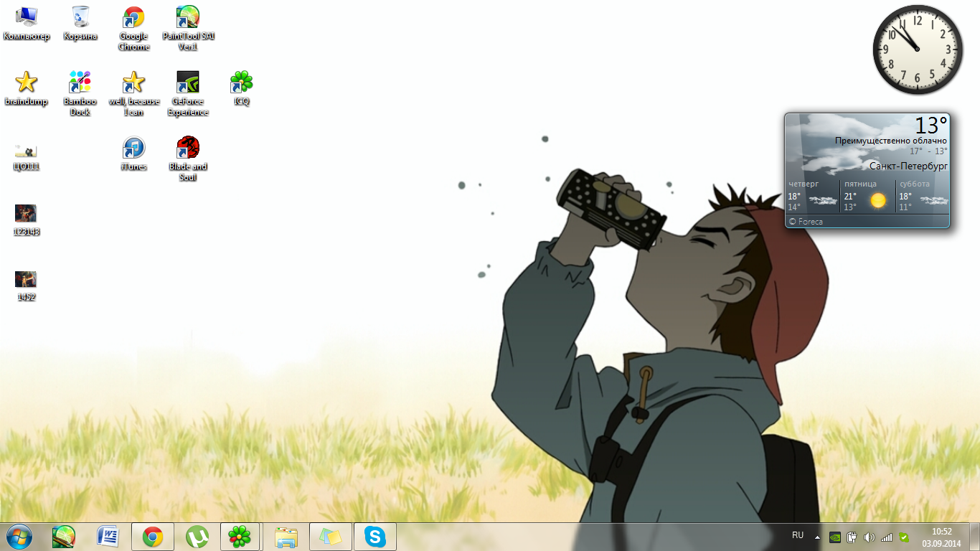This screenshot has width=980, height=551.
Task: Launch Microsoft Word from the taskbar
Action: pos(108,537)
